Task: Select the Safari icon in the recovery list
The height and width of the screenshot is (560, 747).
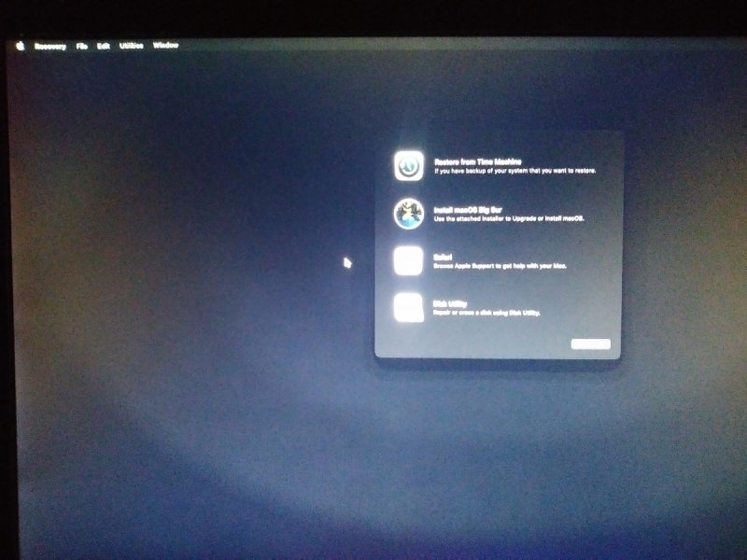Action: click(408, 261)
